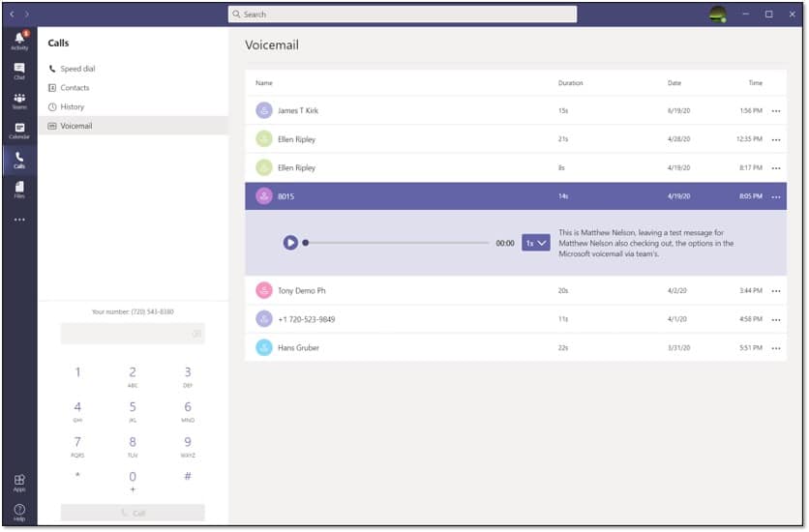Open the 1x playback speed dropdown

point(535,243)
